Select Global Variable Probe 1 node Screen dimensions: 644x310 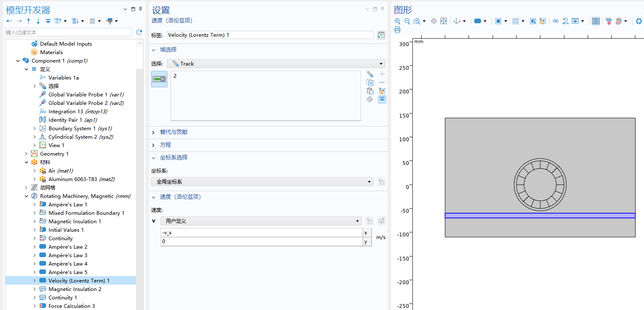(x=86, y=94)
